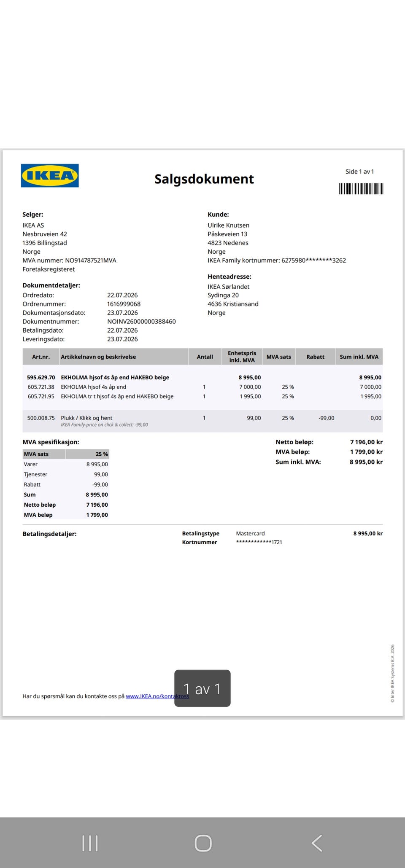Tap article number 605.721.95
405x868 pixels.
(x=41, y=396)
